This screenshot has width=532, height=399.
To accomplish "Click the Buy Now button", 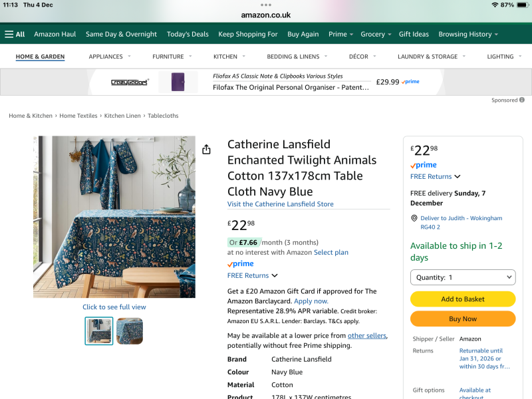I will [462, 319].
